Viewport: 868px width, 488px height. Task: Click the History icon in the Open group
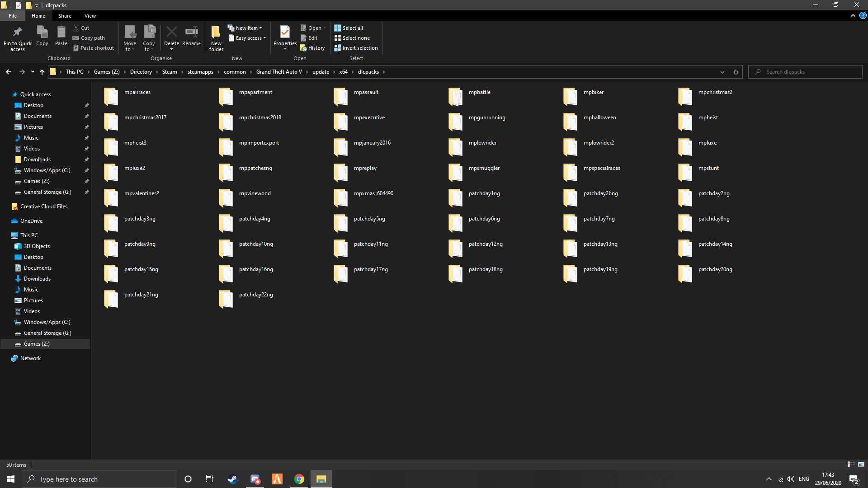point(312,47)
